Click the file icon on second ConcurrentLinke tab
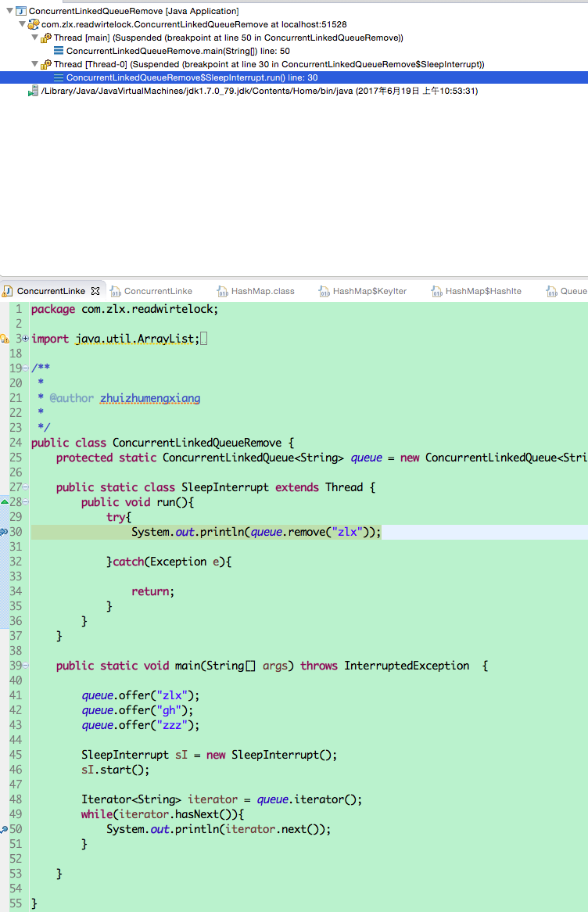The height and width of the screenshot is (912, 588). 115,291
